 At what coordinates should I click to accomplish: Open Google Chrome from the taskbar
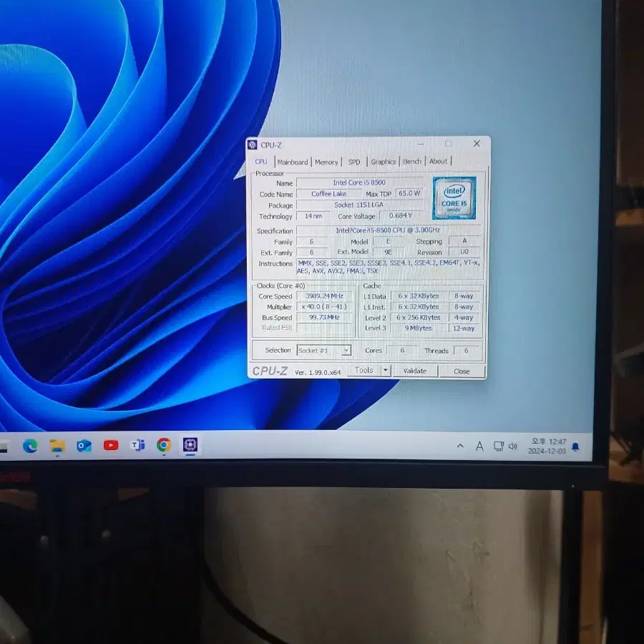coord(164,445)
